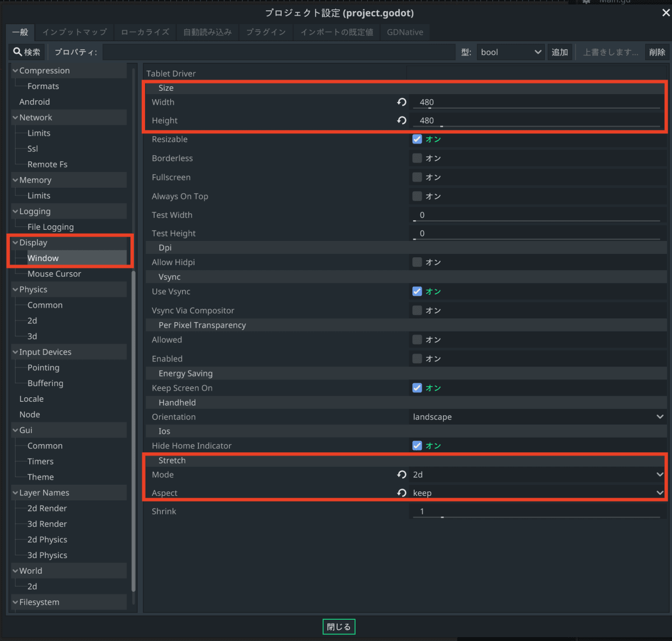Collapse the Gui category
Screen dimensions: 672x641
(15, 430)
